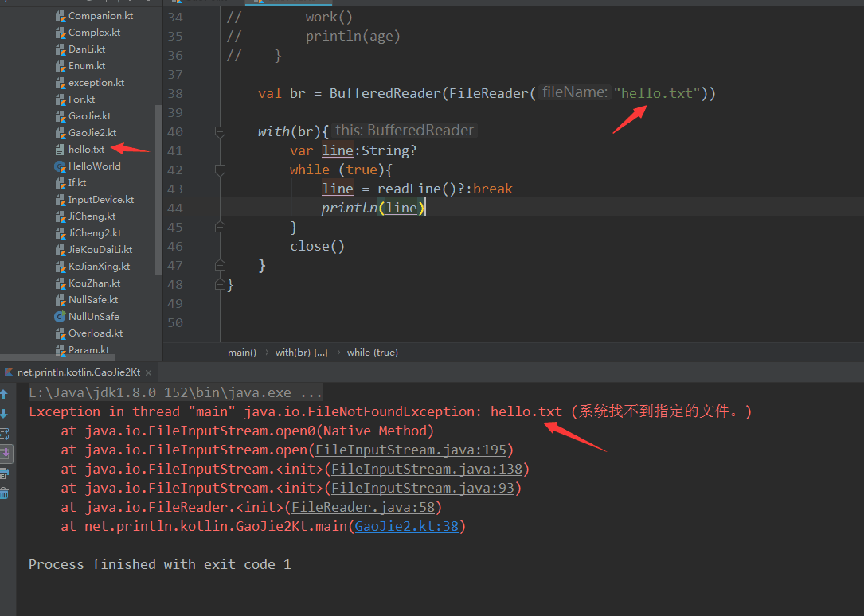Click the file icon beside KouZhan.kt
Image resolution: width=864 pixels, height=616 pixels.
point(60,283)
